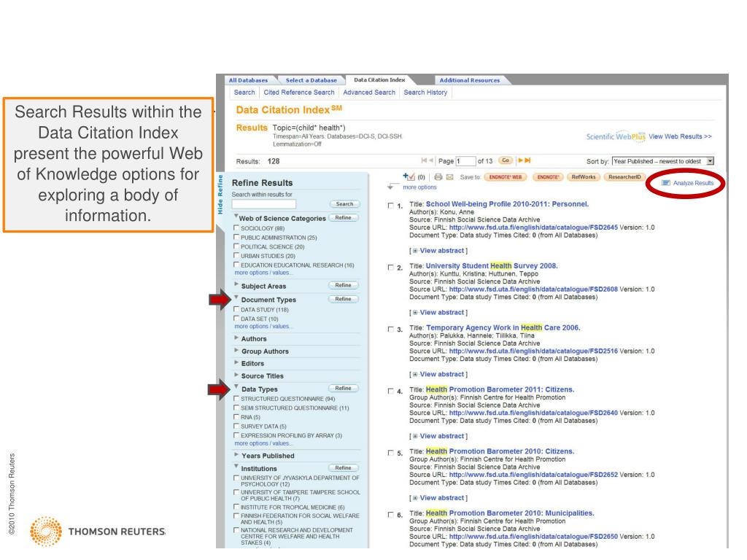Click View Web Results link

pyautogui.click(x=680, y=136)
